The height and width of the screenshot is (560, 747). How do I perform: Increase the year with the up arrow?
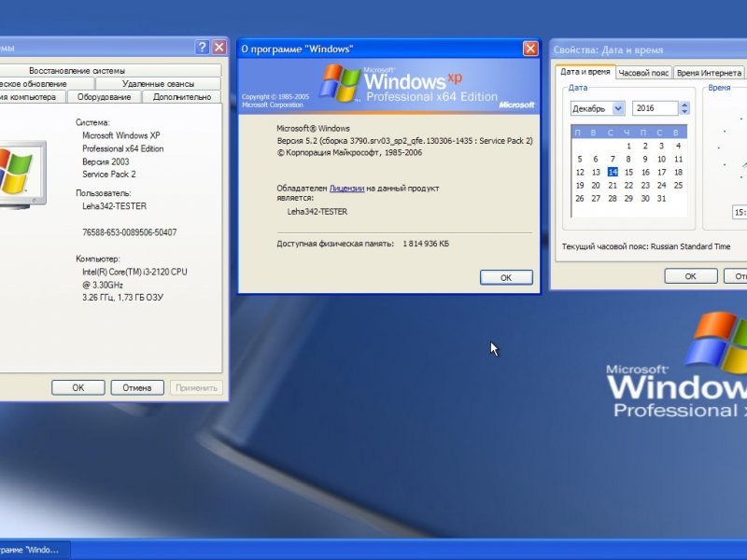684,105
